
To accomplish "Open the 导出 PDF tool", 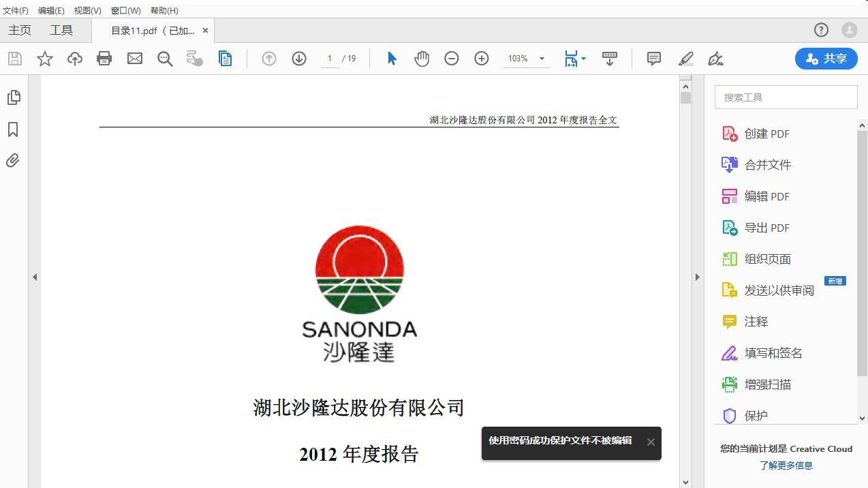I will point(756,228).
